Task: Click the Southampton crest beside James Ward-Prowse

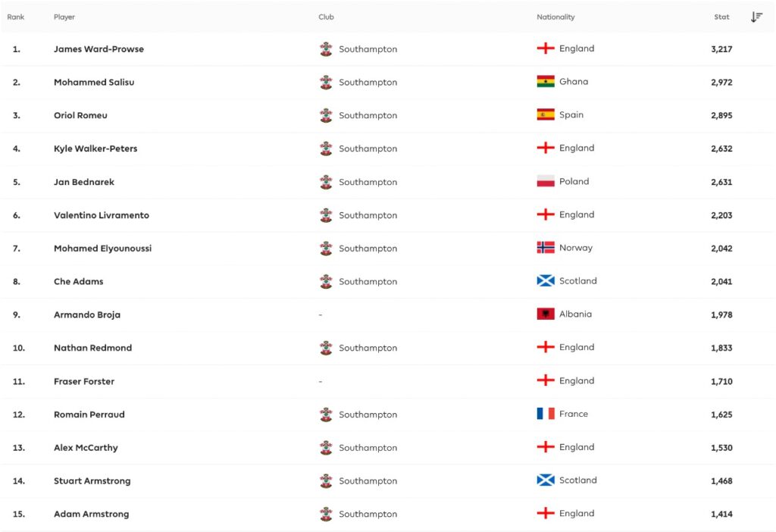Action: coord(326,49)
